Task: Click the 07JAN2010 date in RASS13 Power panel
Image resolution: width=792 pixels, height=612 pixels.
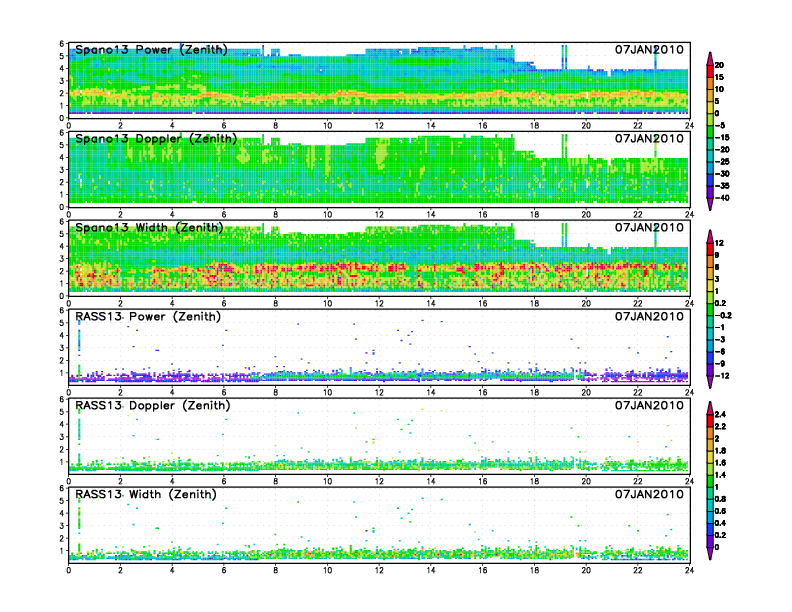Action: click(649, 316)
